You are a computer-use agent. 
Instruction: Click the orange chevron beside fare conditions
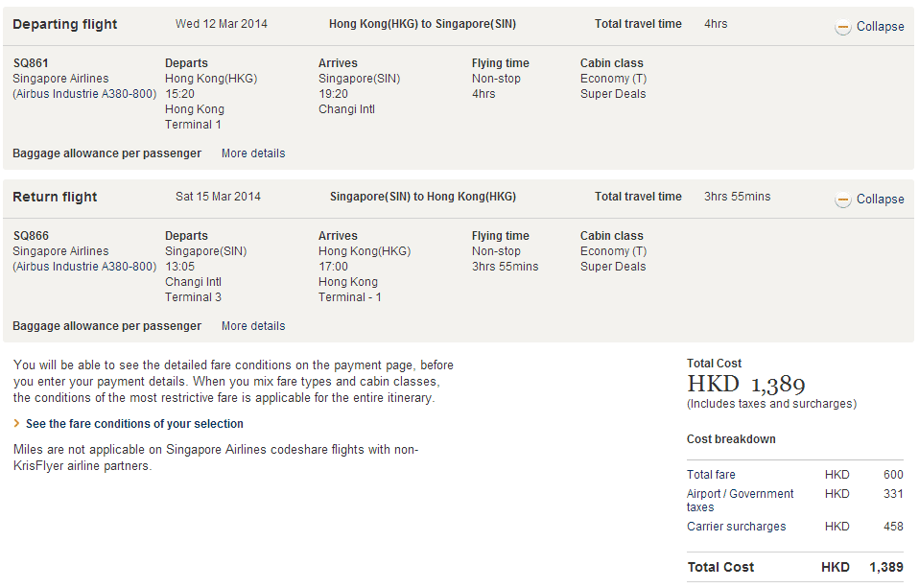tap(17, 424)
